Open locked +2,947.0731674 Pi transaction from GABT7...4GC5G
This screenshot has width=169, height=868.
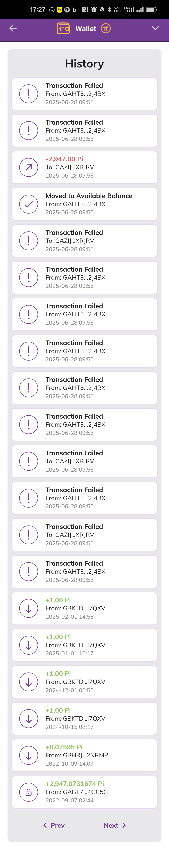84,792
